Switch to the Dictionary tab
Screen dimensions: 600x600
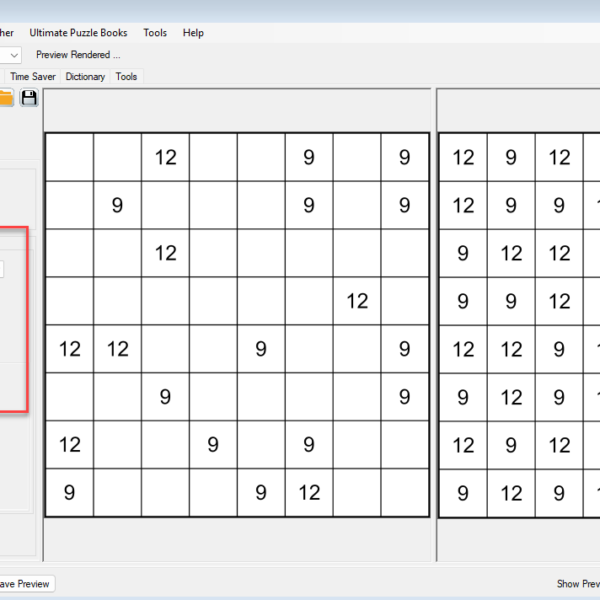click(x=85, y=76)
